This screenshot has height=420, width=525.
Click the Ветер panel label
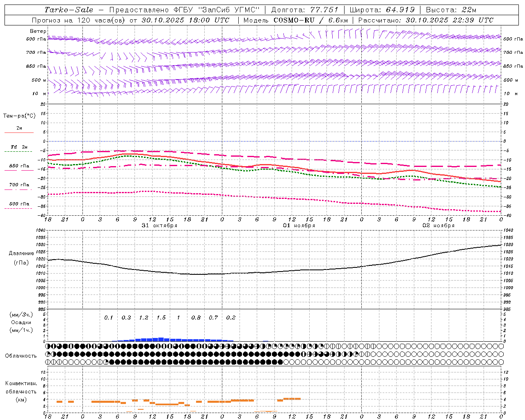[x=38, y=31]
